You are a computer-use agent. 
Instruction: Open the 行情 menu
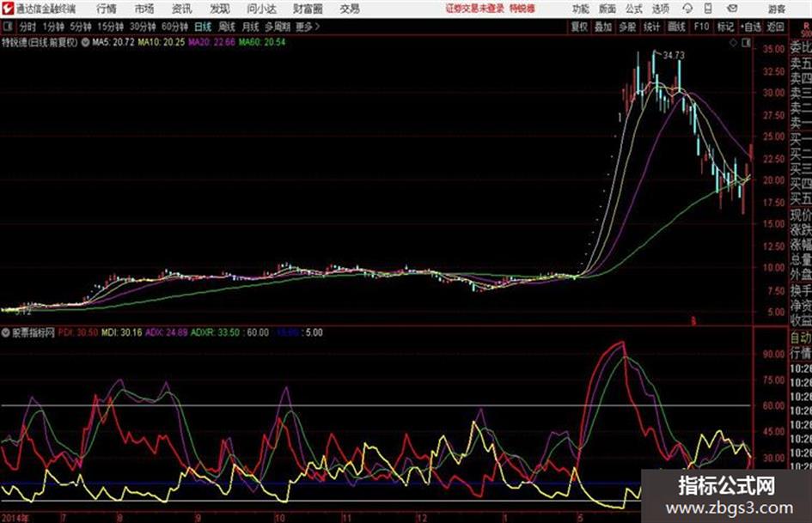[x=107, y=9]
